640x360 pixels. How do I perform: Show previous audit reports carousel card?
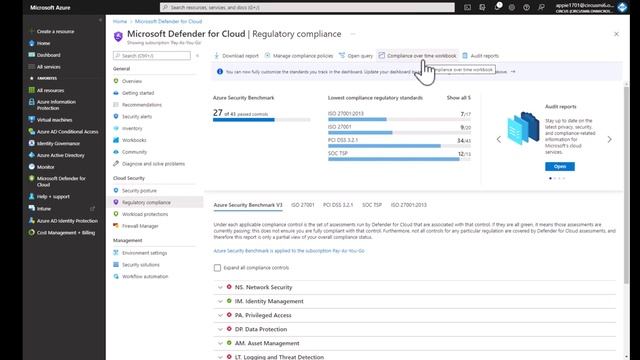coord(499,140)
